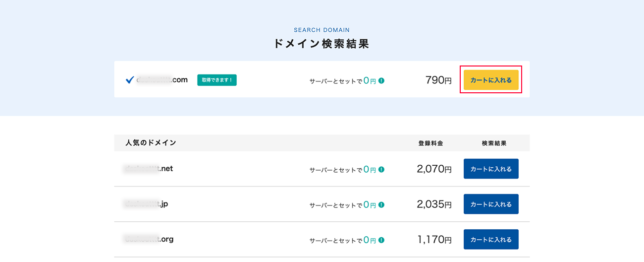Click the 2,070円 registration price
Screen dimensions: 644x262
434,169
